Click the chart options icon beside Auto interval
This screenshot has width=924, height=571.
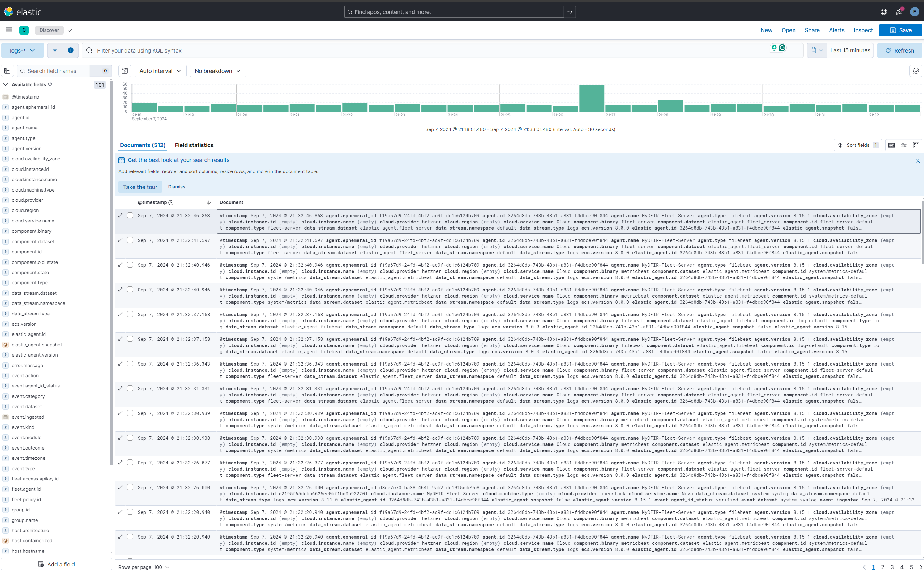125,71
